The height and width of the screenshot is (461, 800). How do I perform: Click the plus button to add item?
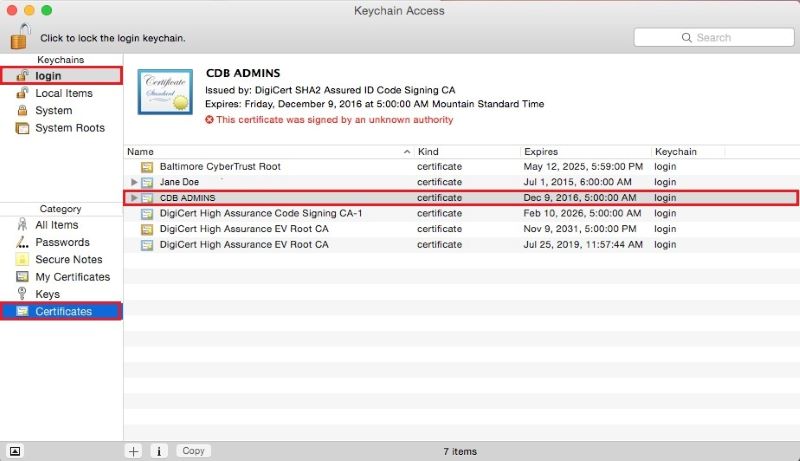click(x=134, y=451)
